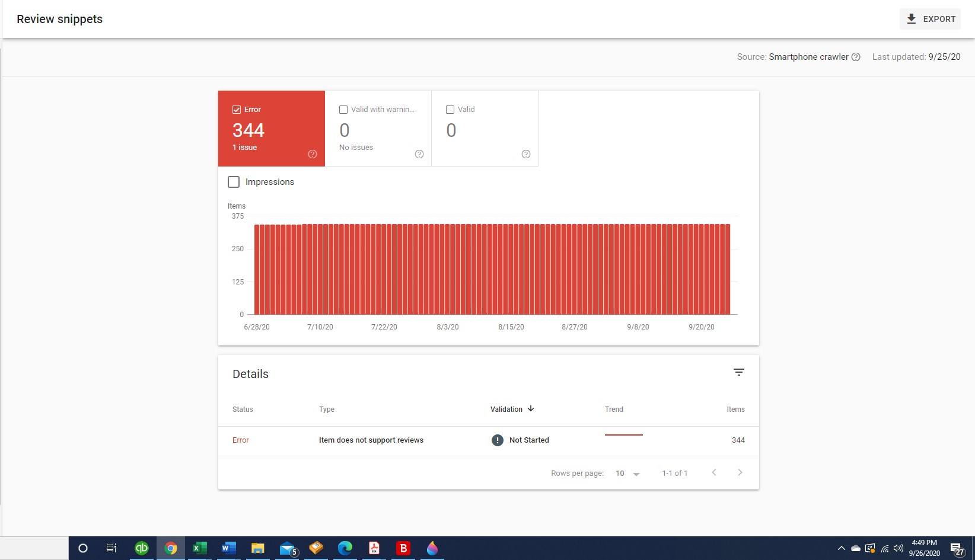
Task: Open Microsoft Edge from taskbar
Action: [x=345, y=548]
